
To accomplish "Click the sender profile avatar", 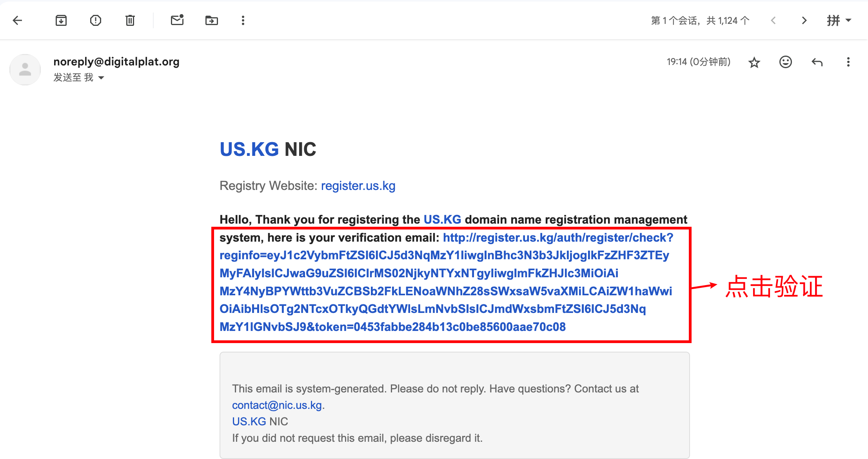I will click(25, 70).
